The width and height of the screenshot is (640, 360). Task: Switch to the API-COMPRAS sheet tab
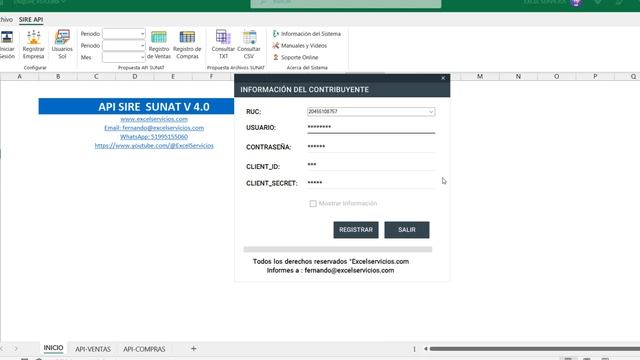click(144, 349)
